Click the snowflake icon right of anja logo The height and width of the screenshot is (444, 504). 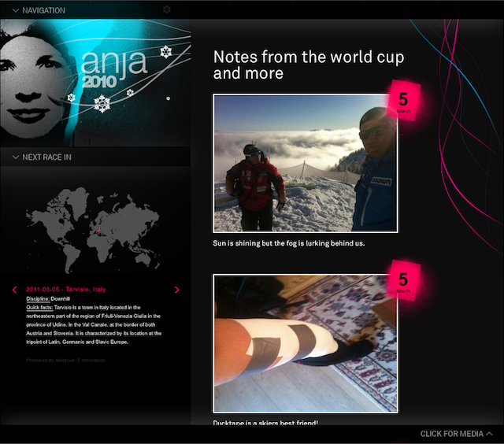click(166, 52)
